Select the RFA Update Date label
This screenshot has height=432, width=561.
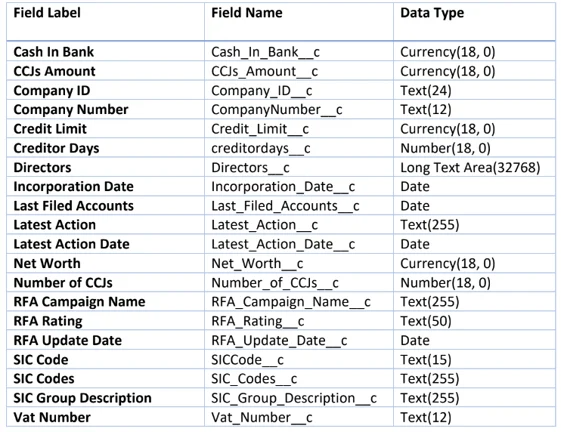point(68,340)
